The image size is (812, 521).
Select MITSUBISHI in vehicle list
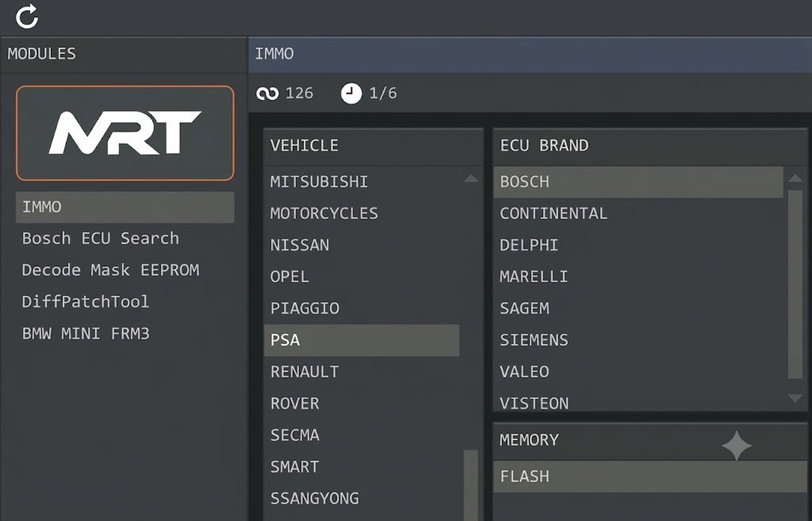362,182
